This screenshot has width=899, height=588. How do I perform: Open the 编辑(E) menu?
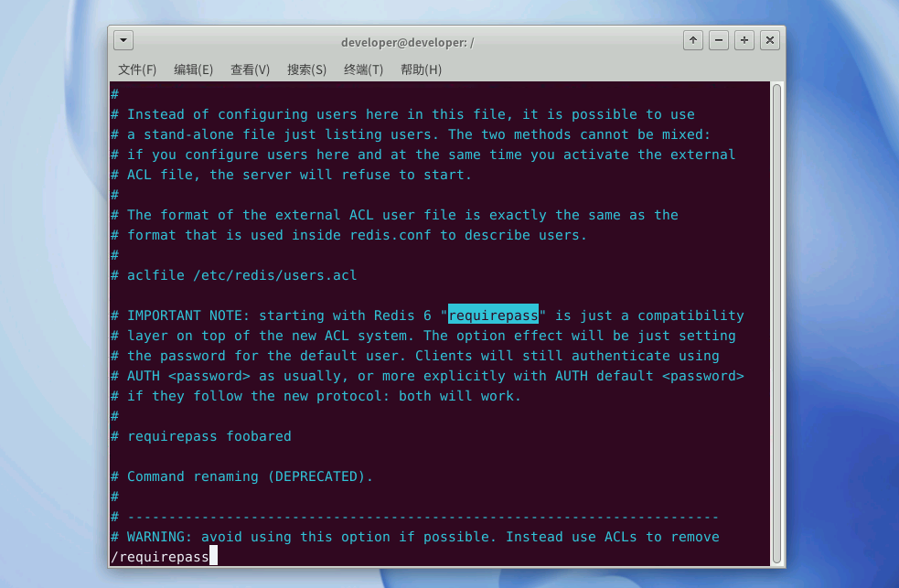(x=193, y=69)
